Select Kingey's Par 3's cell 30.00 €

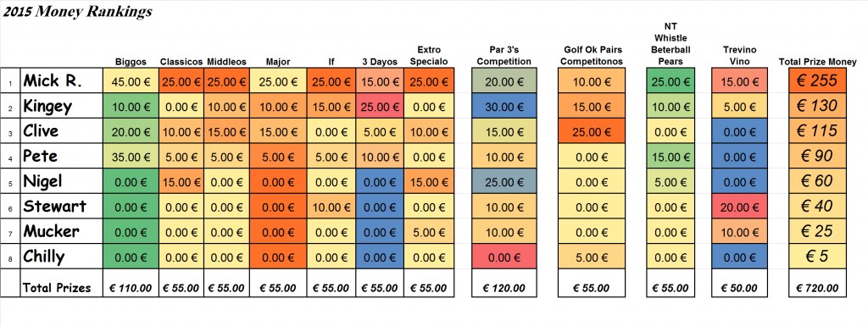pos(504,106)
